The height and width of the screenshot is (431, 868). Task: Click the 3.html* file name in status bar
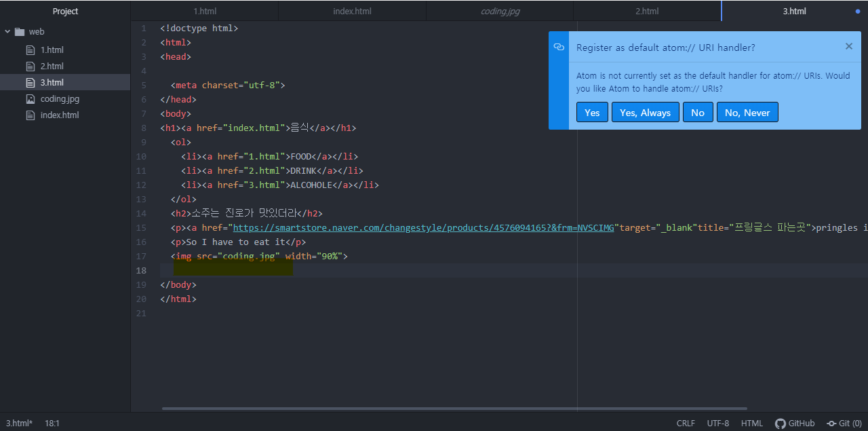tap(19, 424)
